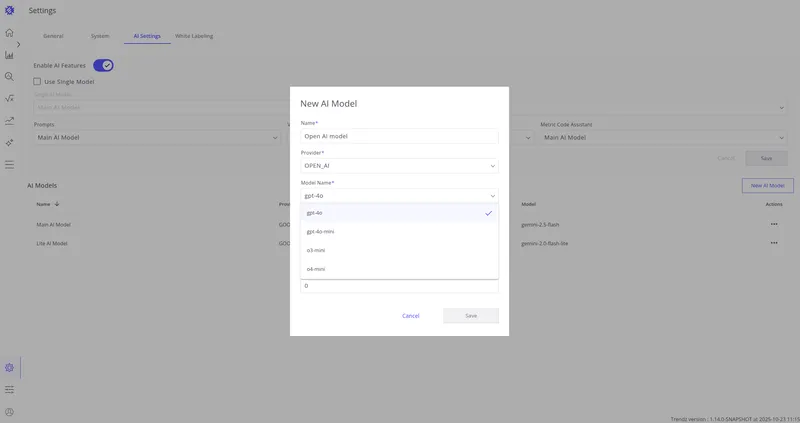Viewport: 800px width, 423px height.
Task: Open the sliders icon in sidebar
Action: click(x=9, y=390)
